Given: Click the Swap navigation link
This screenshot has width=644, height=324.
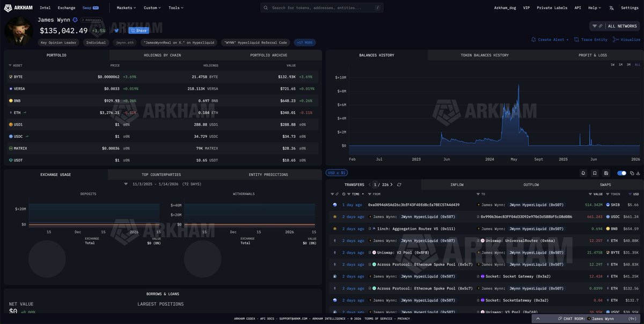Looking at the screenshot, I should [x=90, y=8].
